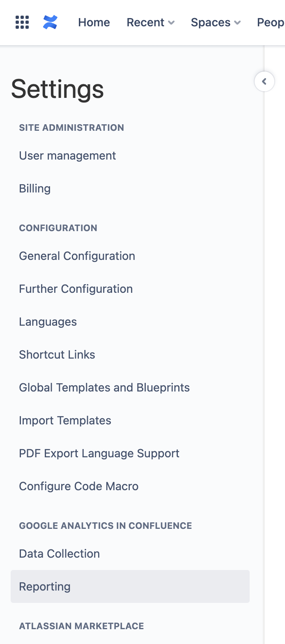The width and height of the screenshot is (285, 644).
Task: Select Import Templates
Action: pos(65,420)
